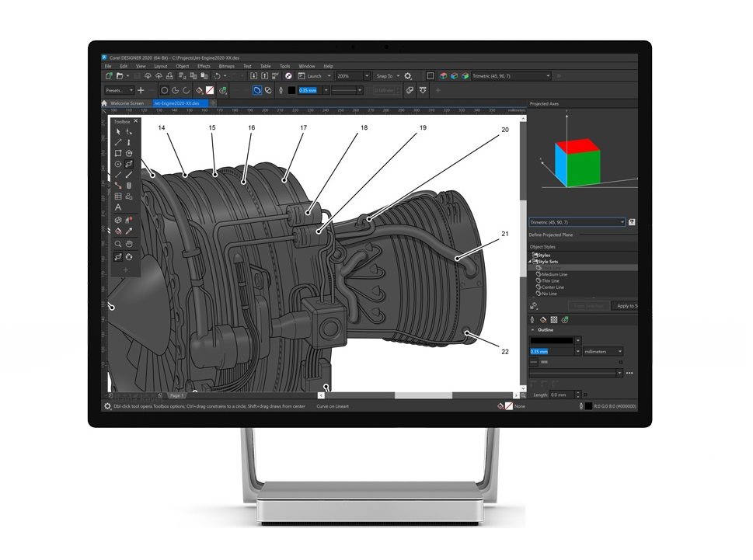The image size is (753, 560).
Task: Select the Center Line style
Action: tap(553, 287)
